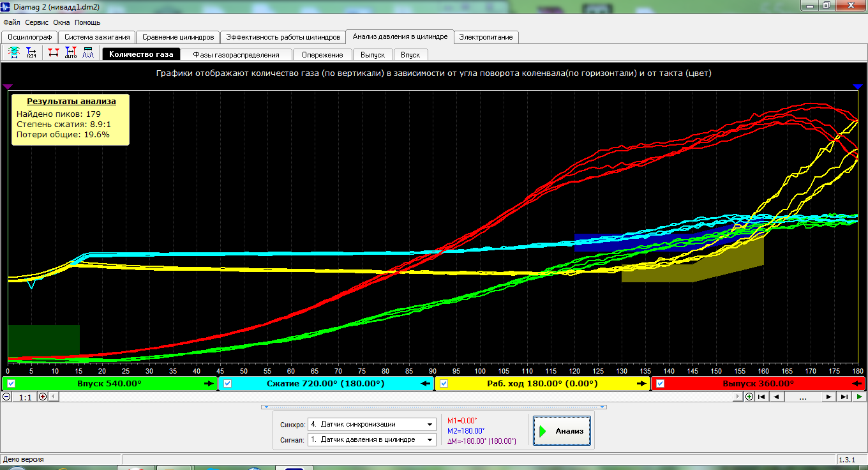868x470 pixels.
Task: Switch to the Сравнение цилиндров tab
Action: pyautogui.click(x=178, y=37)
